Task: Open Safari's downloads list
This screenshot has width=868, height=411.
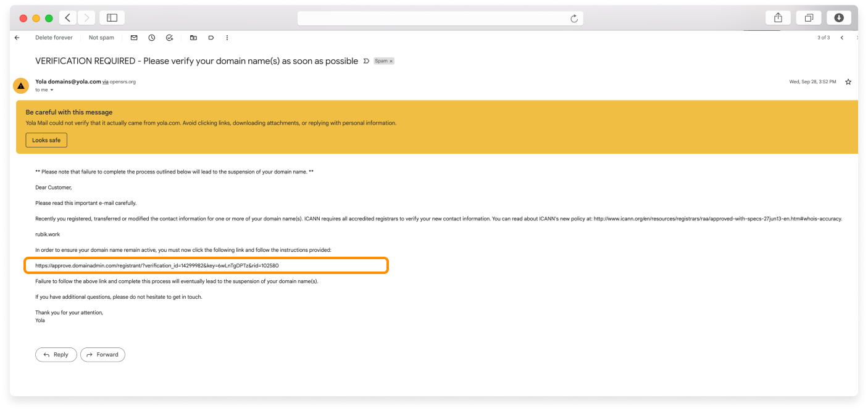Action: click(x=838, y=17)
